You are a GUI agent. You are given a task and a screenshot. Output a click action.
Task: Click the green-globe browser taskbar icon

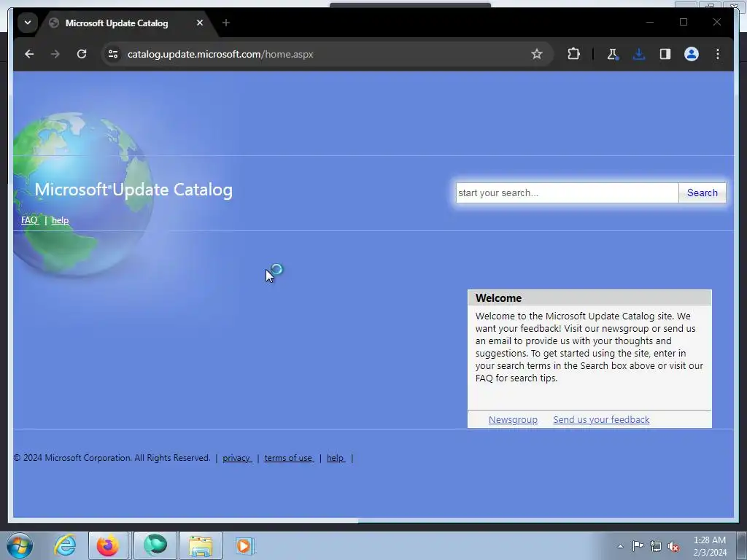(155, 545)
